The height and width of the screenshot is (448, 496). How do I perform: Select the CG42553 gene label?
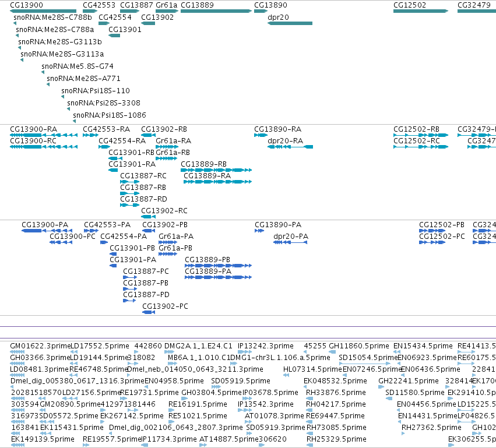[99, 5]
